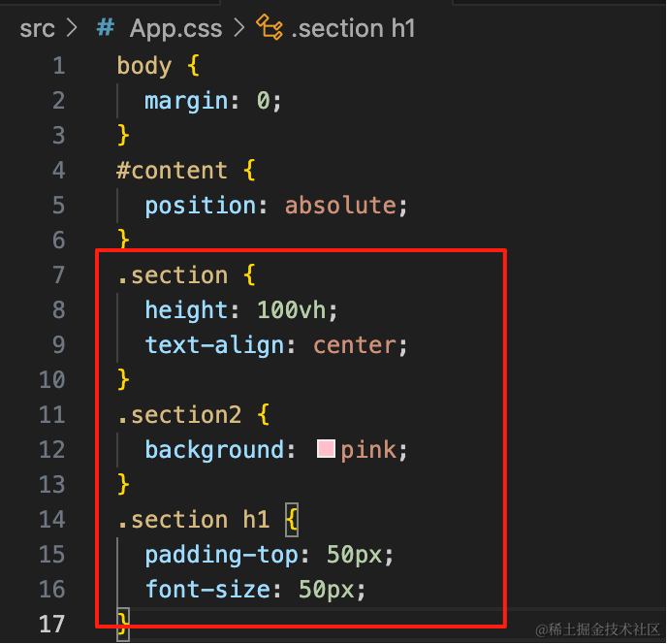Image resolution: width=667 pixels, height=644 pixels.
Task: Click the breadcrumb chevron after App.css
Action: [239, 28]
